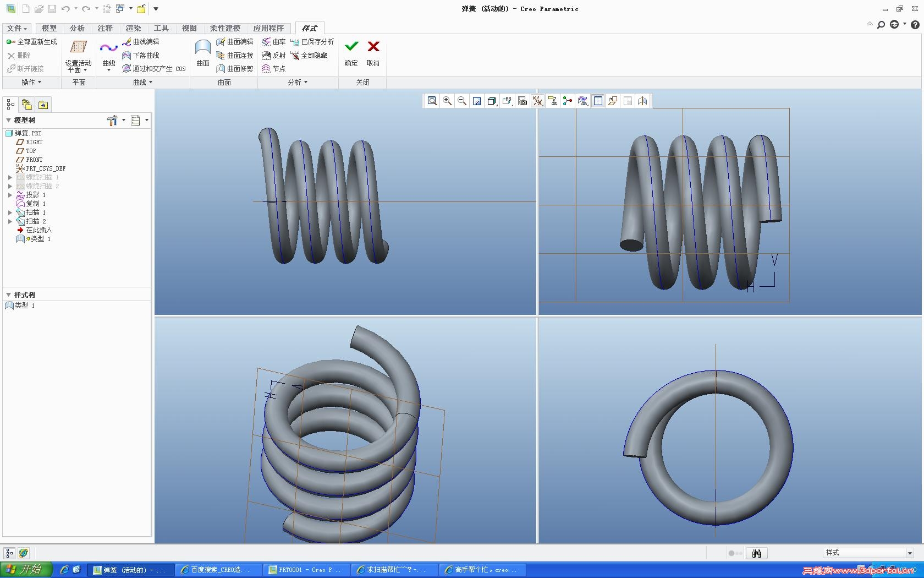This screenshot has width=924, height=578.
Task: Open Favorites folder tab in navigator
Action: pos(43,105)
